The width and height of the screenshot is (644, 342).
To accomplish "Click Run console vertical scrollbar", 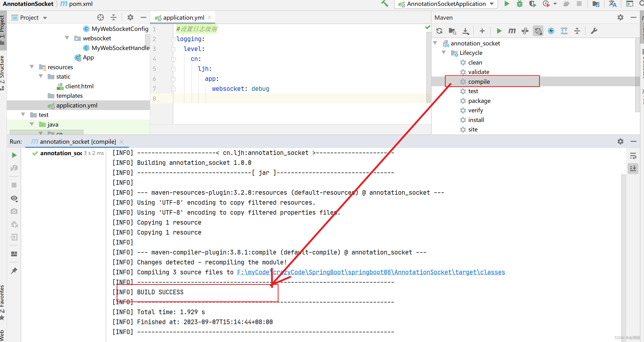I will (x=624, y=258).
